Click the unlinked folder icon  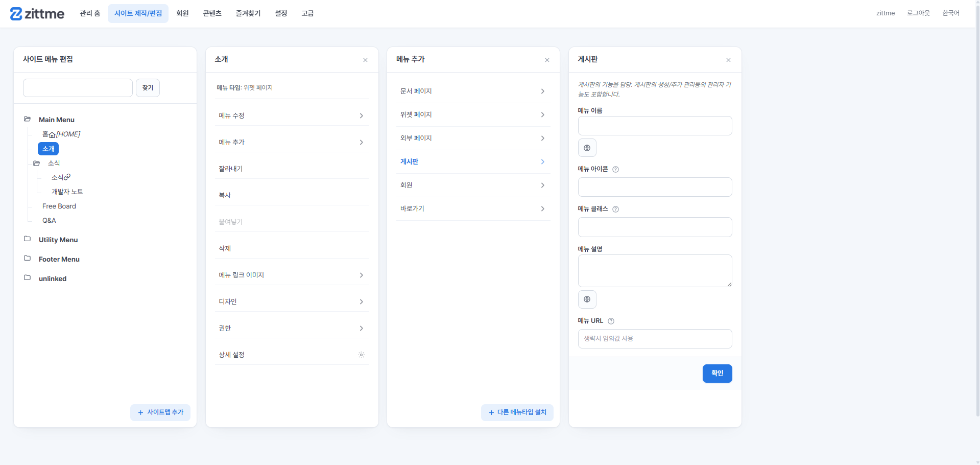(x=28, y=277)
